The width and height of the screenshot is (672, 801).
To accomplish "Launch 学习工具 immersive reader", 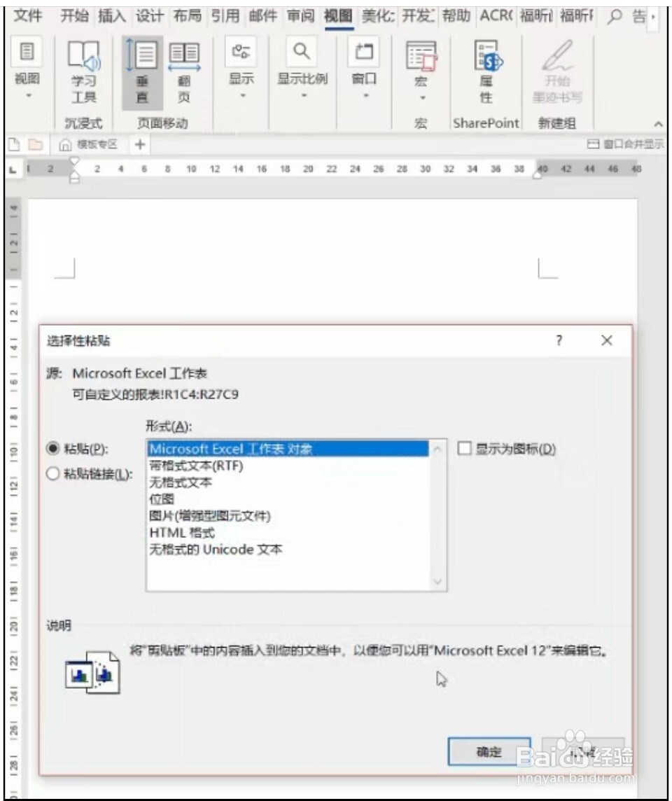I will pos(84,72).
